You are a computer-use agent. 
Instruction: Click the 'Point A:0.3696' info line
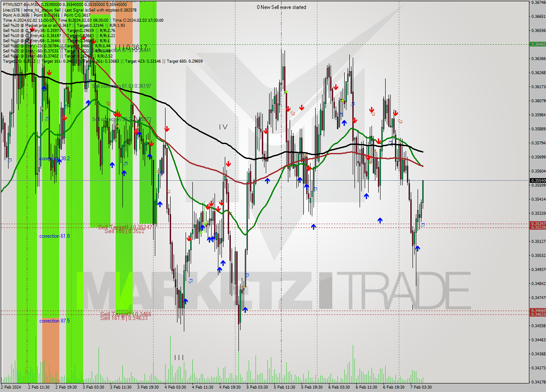click(x=16, y=15)
